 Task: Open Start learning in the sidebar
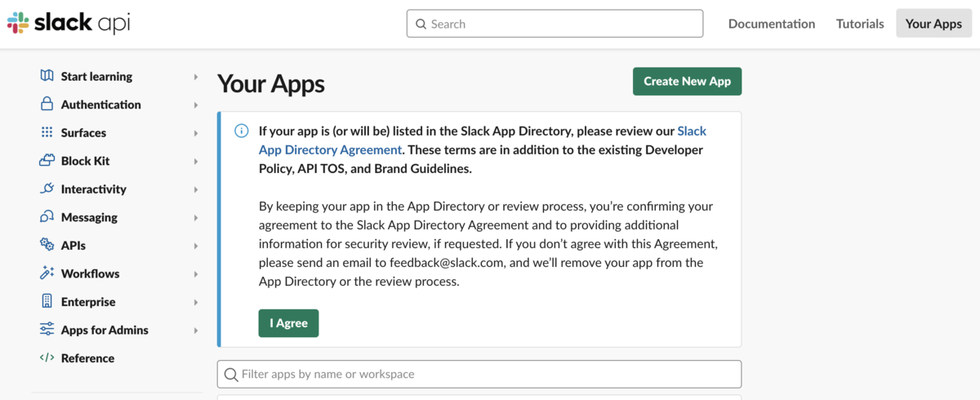coord(96,76)
